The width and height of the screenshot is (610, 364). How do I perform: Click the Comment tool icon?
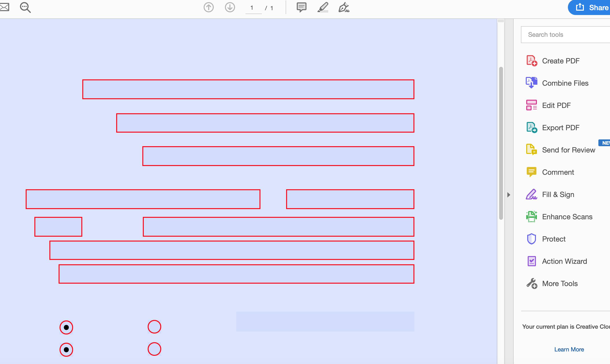532,172
